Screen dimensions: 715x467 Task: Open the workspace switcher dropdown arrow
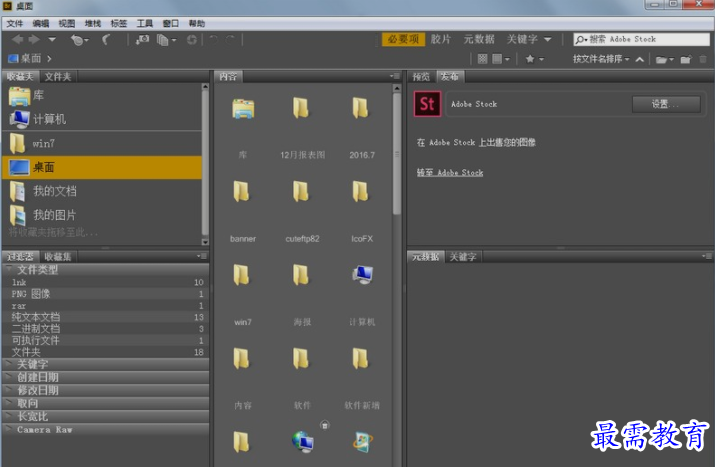[548, 40]
